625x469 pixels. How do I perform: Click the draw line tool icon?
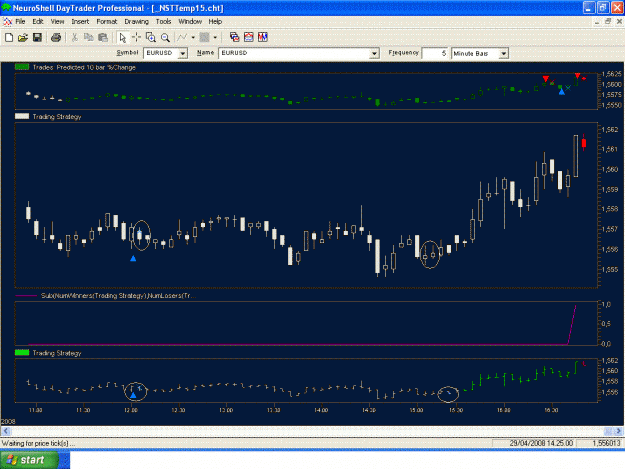tap(182, 37)
